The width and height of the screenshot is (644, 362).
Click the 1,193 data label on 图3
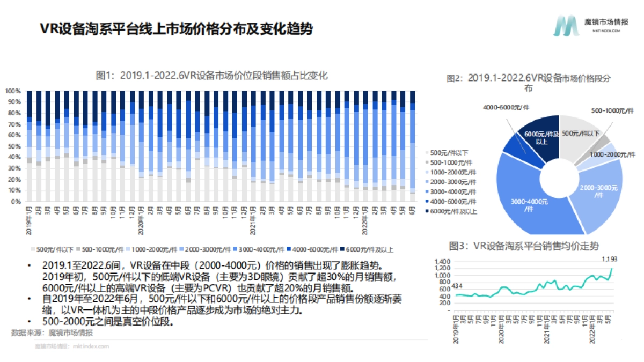[608, 258]
